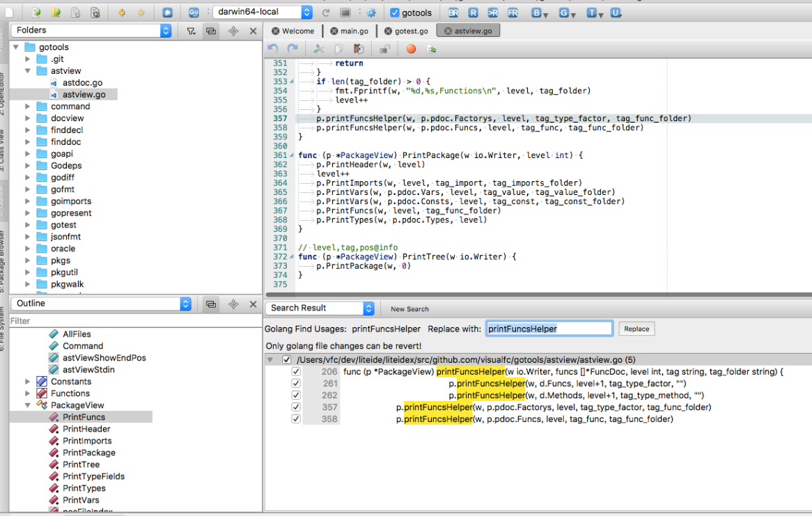Click the Outline Filter input field
Viewport: 812px width, 516px height.
click(x=136, y=321)
